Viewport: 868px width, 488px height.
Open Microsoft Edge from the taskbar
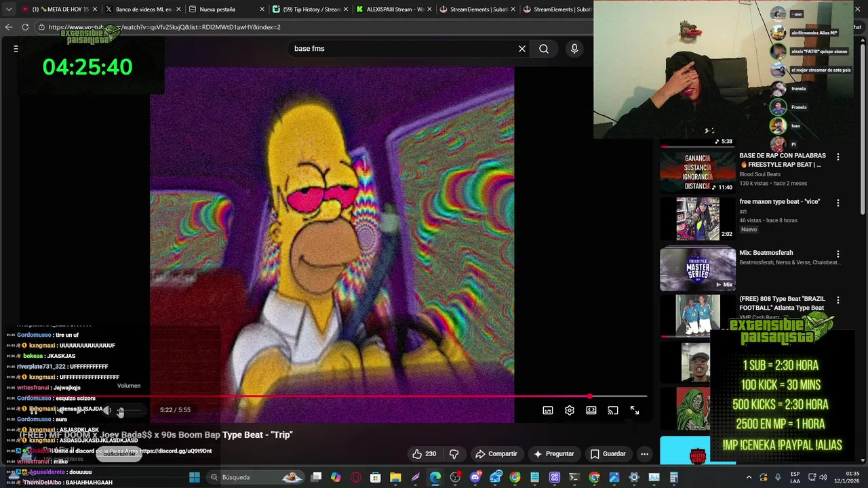tap(435, 477)
